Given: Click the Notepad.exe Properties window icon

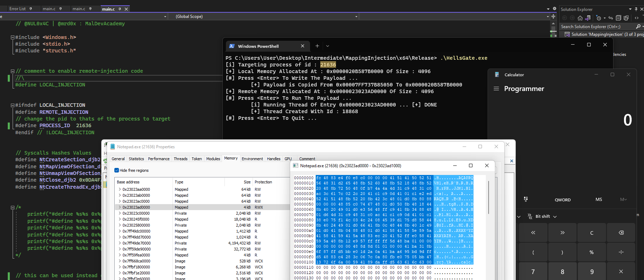Looking at the screenshot, I should (x=113, y=147).
